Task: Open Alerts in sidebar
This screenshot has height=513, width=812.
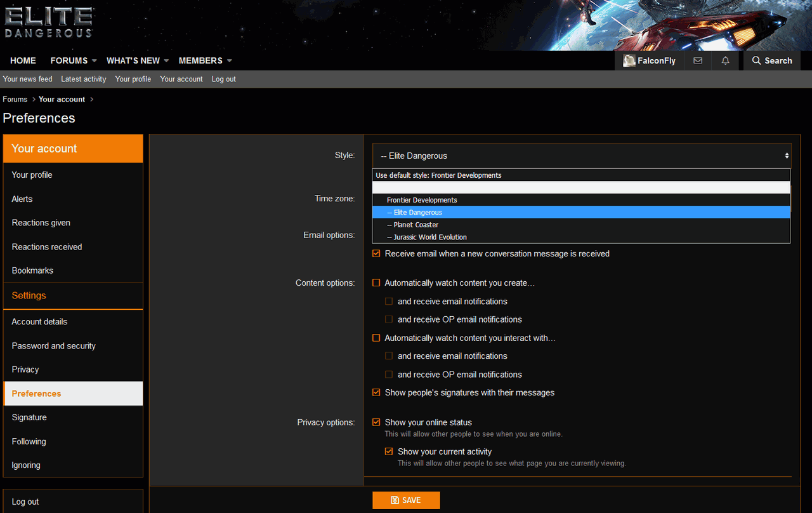Action: tap(73, 199)
